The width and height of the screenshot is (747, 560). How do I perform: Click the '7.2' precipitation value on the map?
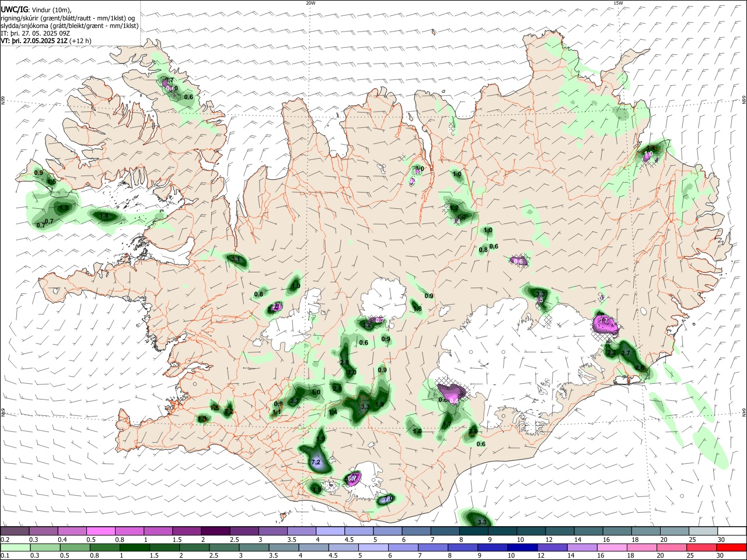(x=316, y=462)
